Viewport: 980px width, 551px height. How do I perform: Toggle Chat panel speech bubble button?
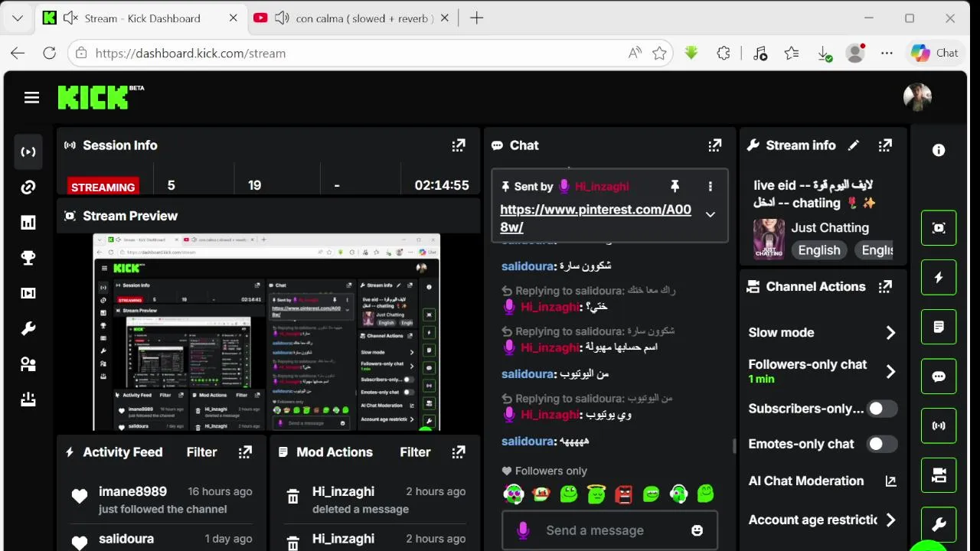pos(939,377)
